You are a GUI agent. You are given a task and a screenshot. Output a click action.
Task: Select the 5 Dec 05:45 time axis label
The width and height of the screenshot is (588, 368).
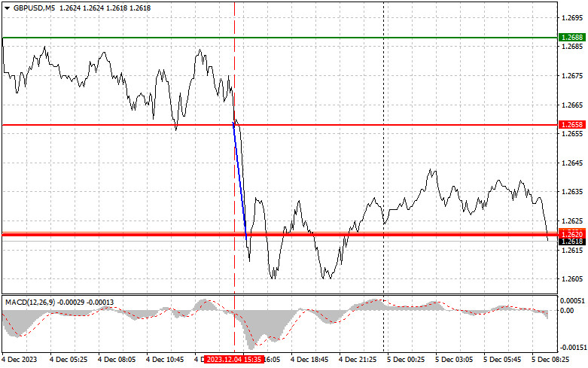(x=502, y=360)
